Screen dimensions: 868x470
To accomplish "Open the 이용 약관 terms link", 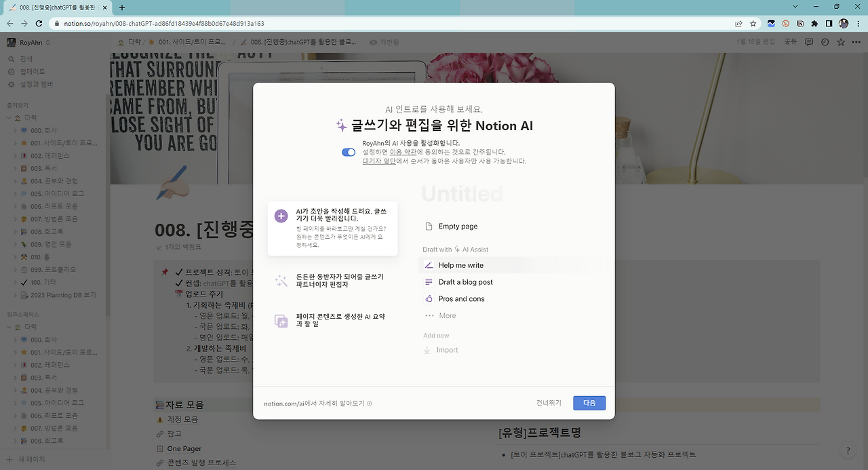I will [x=403, y=152].
